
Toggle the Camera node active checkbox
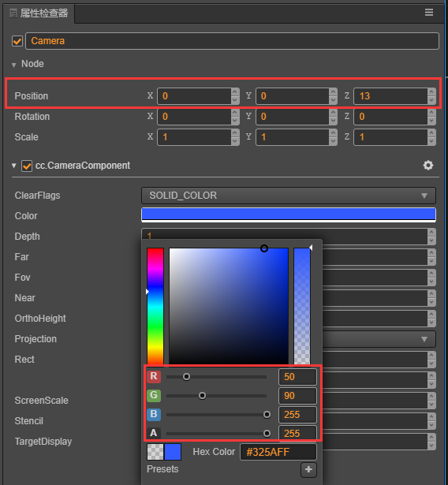click(17, 41)
